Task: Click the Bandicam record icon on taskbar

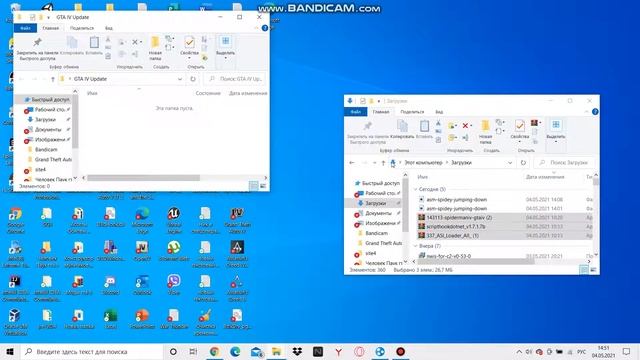Action: (x=400, y=351)
